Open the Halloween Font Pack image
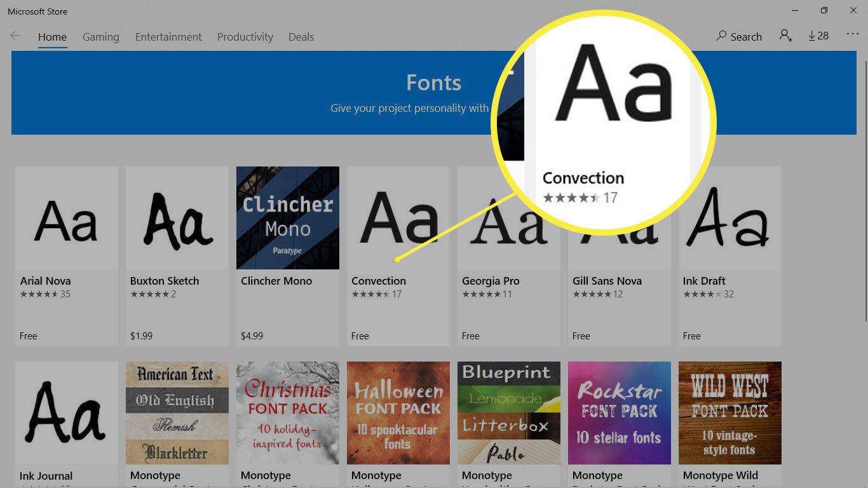 398,413
